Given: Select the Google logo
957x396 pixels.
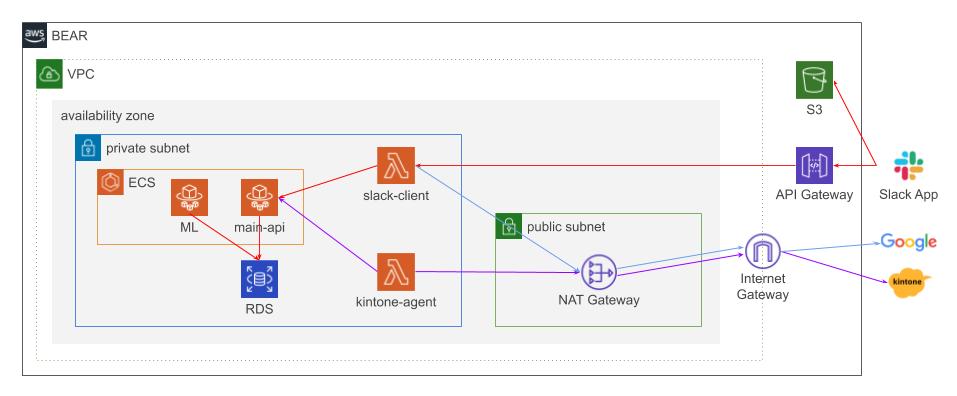Looking at the screenshot, I should 908,242.
